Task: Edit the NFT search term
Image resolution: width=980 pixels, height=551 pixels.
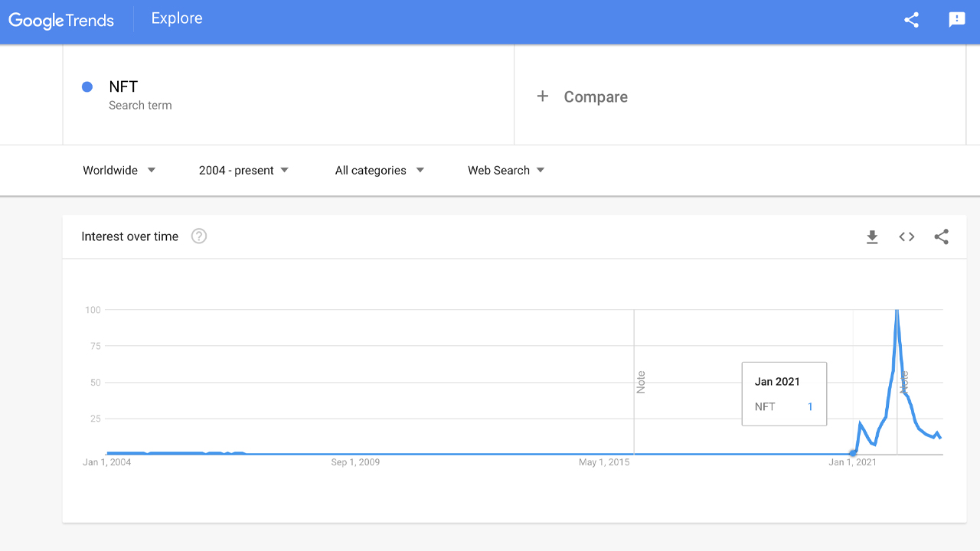Action: tap(123, 86)
